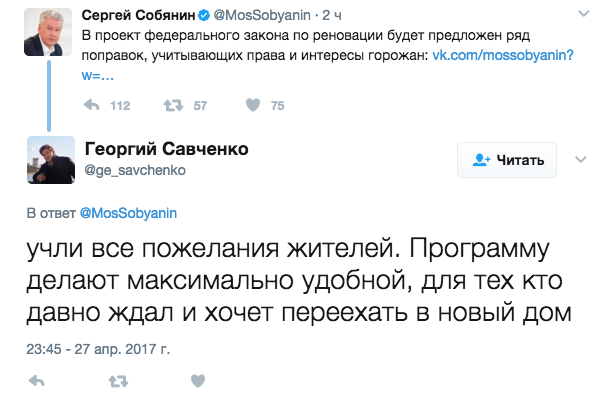The height and width of the screenshot is (397, 615).
Task: Reply to Sobyanin's tweet via arrow icon
Action: point(91,105)
